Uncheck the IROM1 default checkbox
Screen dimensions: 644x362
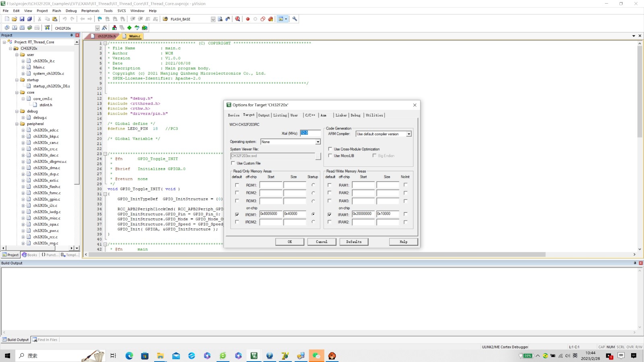pos(237,215)
